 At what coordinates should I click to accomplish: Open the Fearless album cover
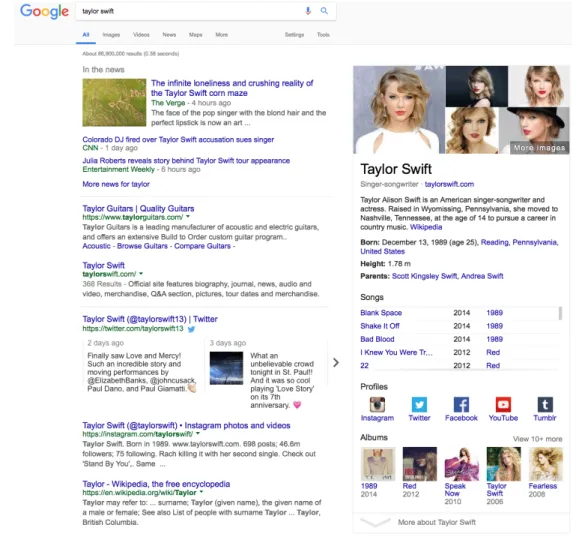click(x=546, y=464)
